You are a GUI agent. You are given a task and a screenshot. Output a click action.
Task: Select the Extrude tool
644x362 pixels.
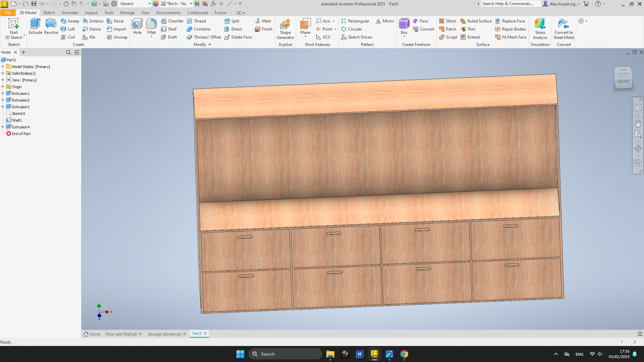click(35, 26)
